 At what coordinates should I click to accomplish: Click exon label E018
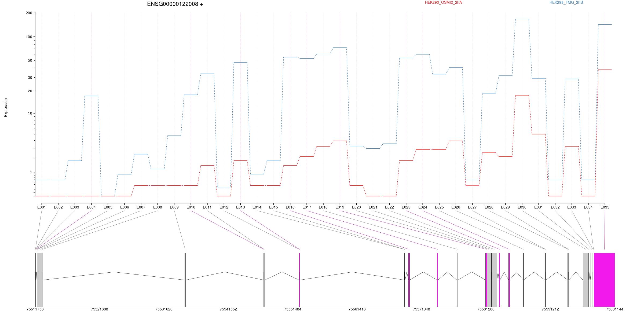323,207
